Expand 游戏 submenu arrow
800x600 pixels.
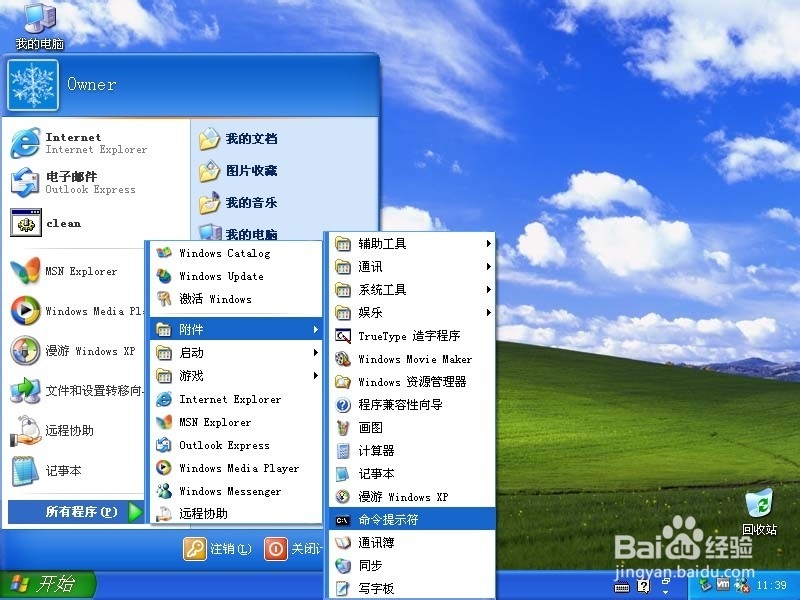click(316, 376)
